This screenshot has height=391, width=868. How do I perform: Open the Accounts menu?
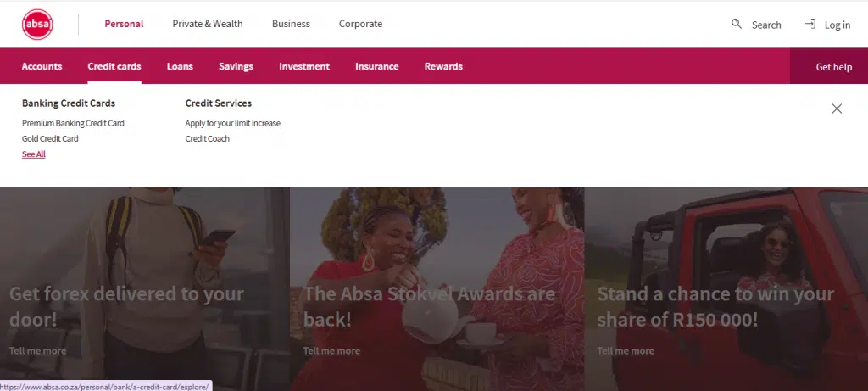point(42,66)
